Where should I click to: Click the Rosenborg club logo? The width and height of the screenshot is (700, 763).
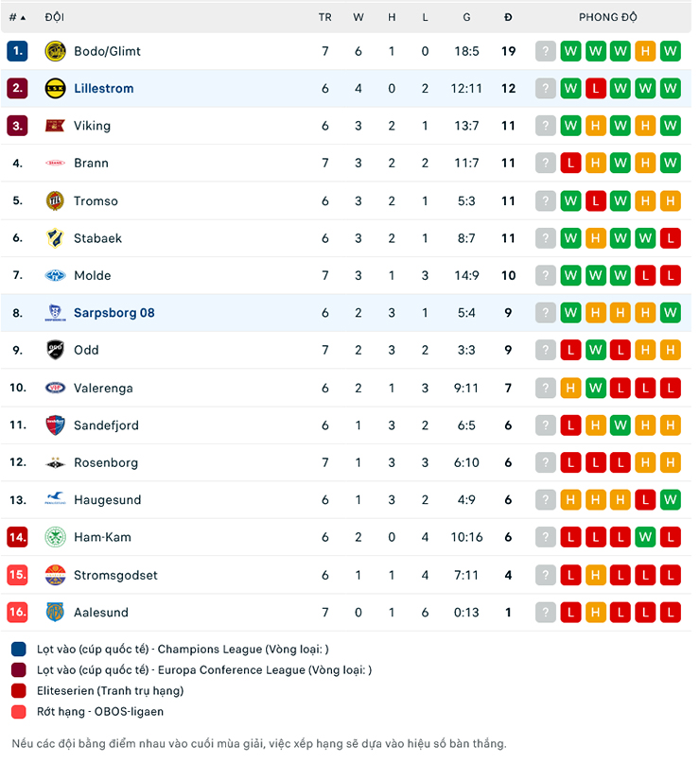(x=56, y=462)
